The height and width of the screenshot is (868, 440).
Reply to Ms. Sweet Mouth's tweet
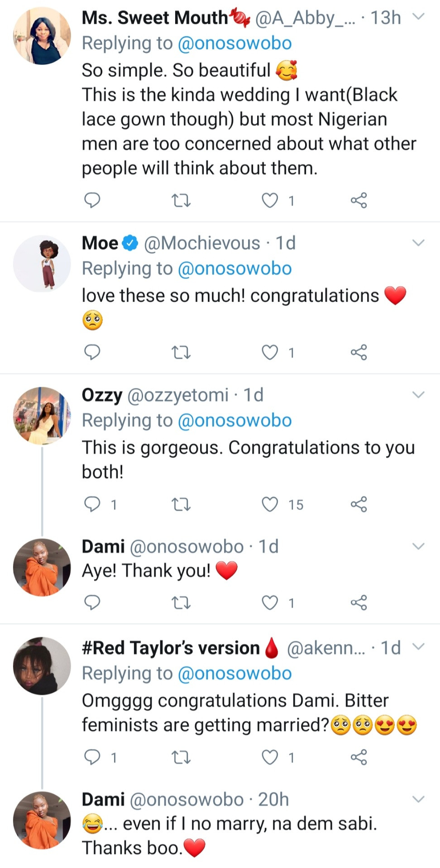[92, 200]
